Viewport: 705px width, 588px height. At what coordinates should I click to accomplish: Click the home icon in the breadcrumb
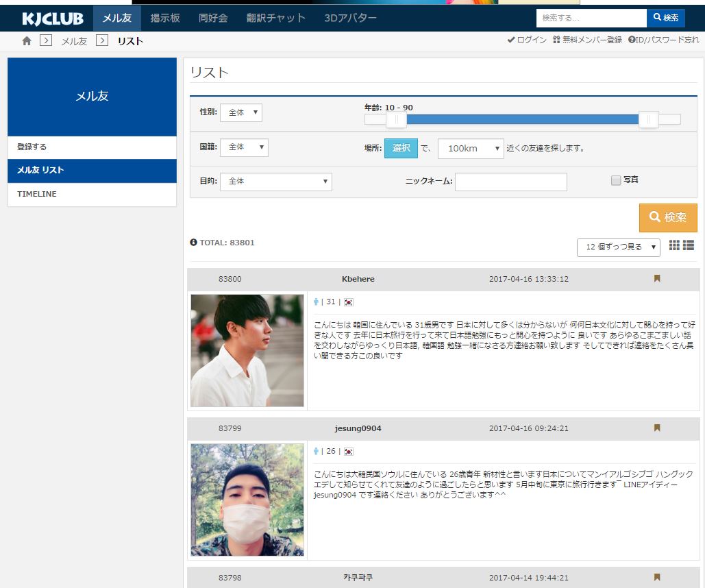pyautogui.click(x=27, y=40)
